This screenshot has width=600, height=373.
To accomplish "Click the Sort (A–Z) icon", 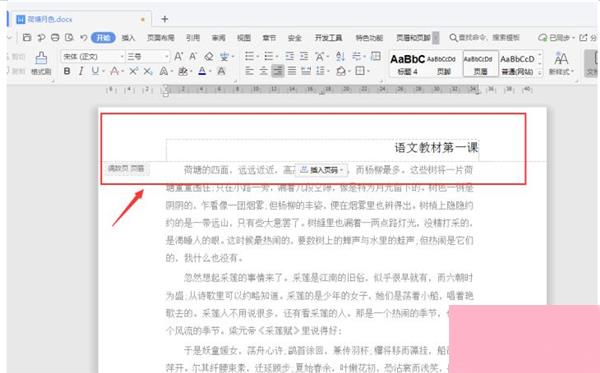I will pos(340,57).
